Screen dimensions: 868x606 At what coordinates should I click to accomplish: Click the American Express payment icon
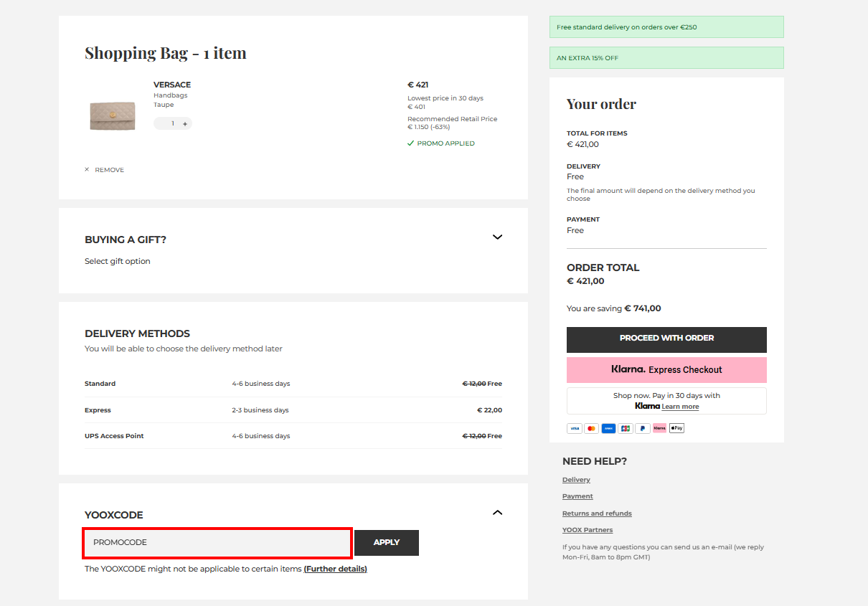608,428
